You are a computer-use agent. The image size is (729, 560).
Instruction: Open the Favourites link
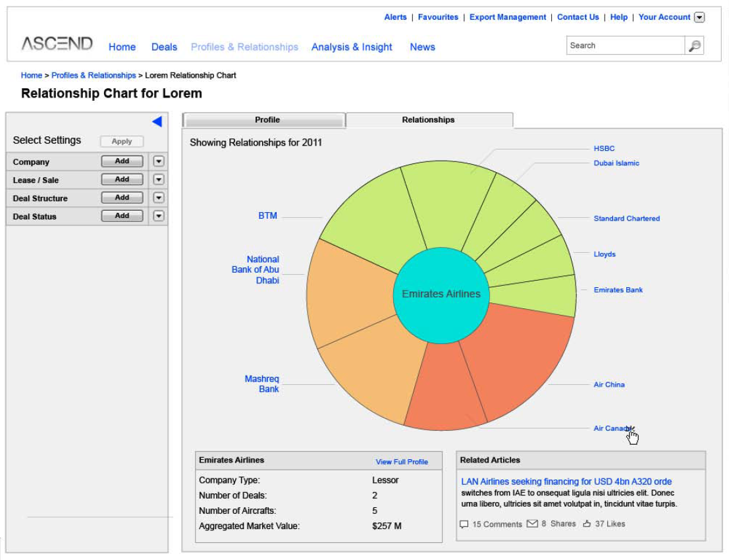point(438,17)
